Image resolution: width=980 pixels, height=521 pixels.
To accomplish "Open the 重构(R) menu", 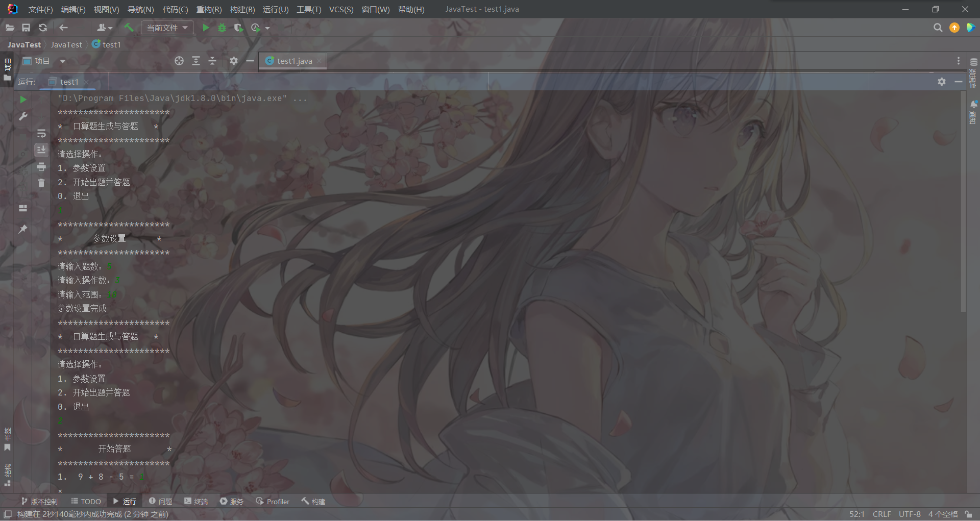I will coord(209,10).
